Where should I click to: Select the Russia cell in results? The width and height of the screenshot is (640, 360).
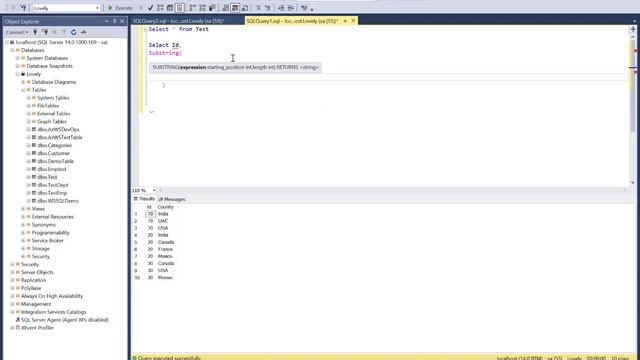(165, 278)
